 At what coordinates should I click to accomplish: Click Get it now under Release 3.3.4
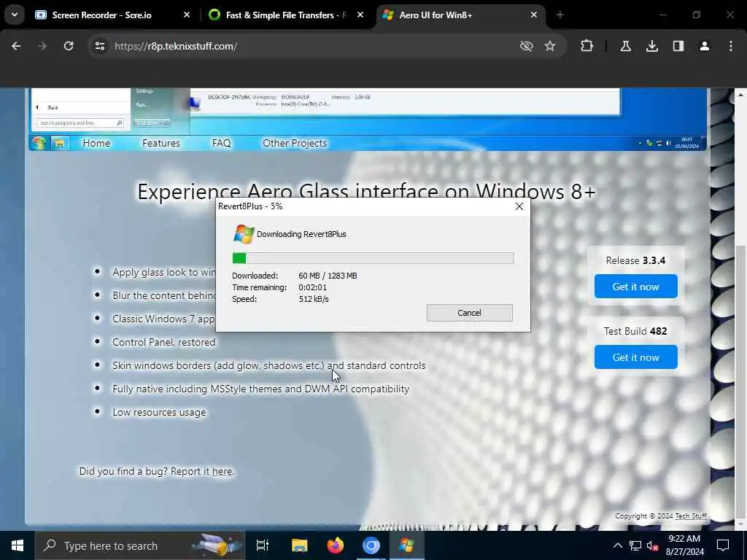635,287
